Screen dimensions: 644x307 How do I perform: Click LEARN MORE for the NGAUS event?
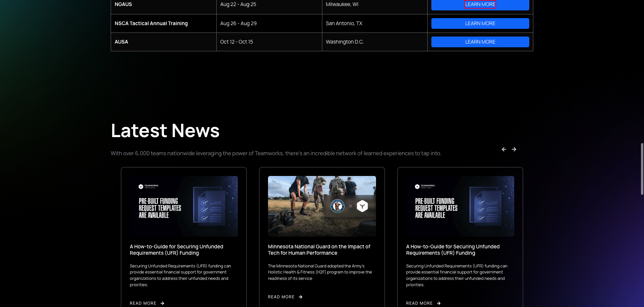480,4
